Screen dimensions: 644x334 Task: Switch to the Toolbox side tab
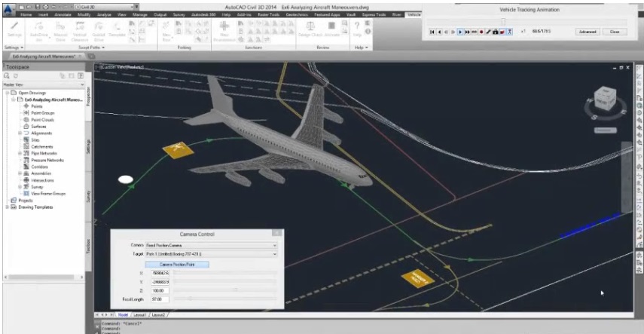(88, 246)
